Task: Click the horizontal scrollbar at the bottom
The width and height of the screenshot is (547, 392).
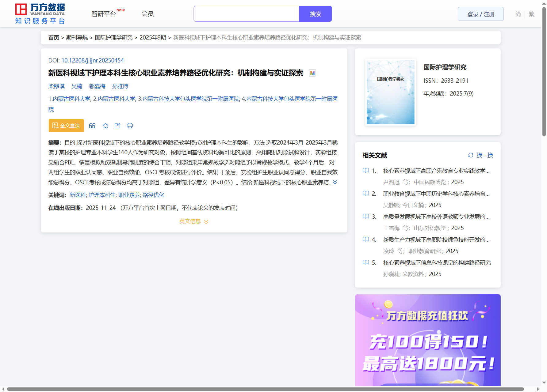Action: 265,389
